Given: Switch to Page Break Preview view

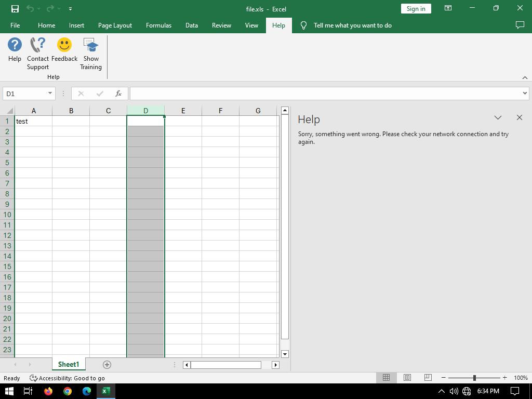Looking at the screenshot, I should [428, 378].
